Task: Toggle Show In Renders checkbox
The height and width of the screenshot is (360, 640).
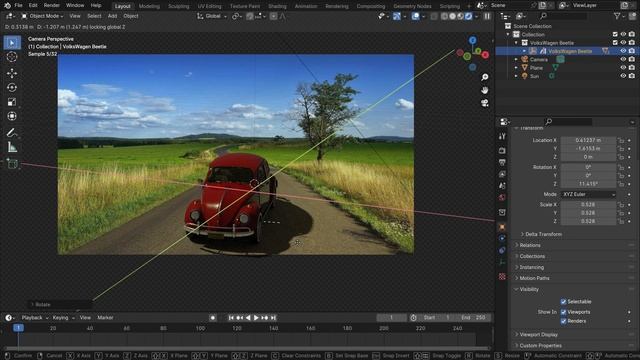Action: point(563,321)
